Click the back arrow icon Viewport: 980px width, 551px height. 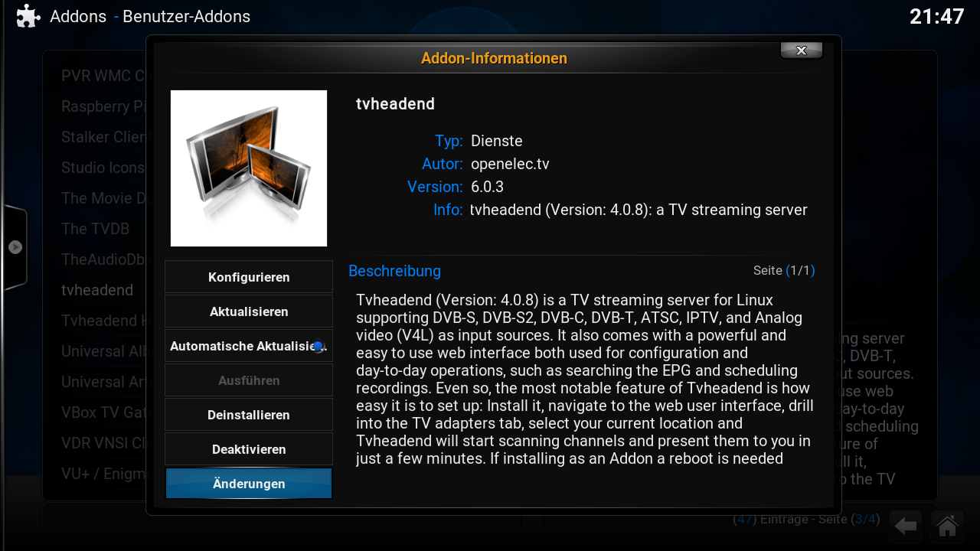[906, 526]
